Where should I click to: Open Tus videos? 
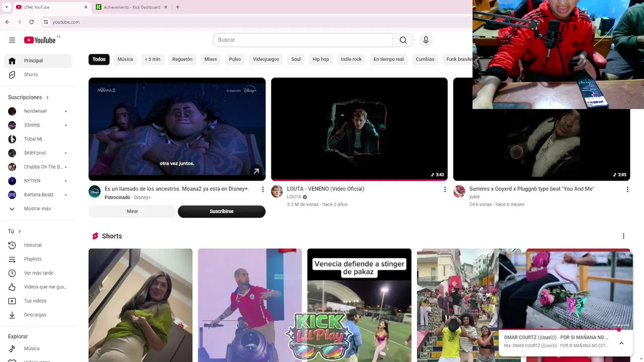(x=38, y=301)
